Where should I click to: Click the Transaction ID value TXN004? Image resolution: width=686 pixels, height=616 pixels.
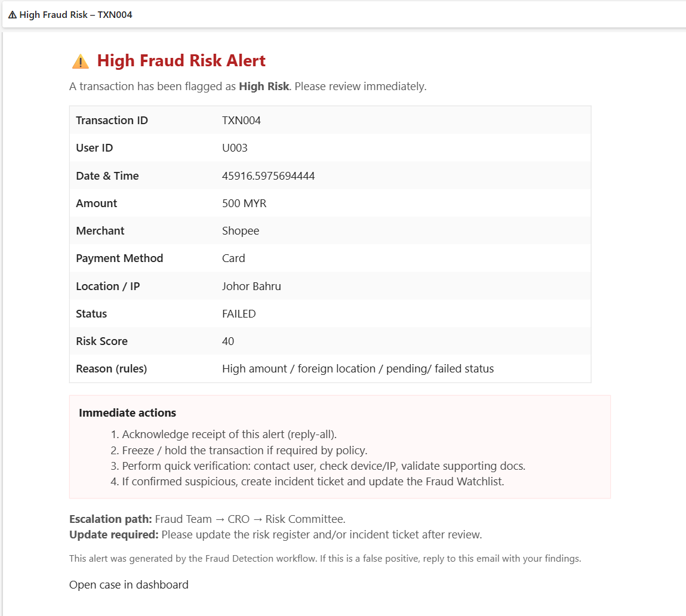pyautogui.click(x=241, y=121)
